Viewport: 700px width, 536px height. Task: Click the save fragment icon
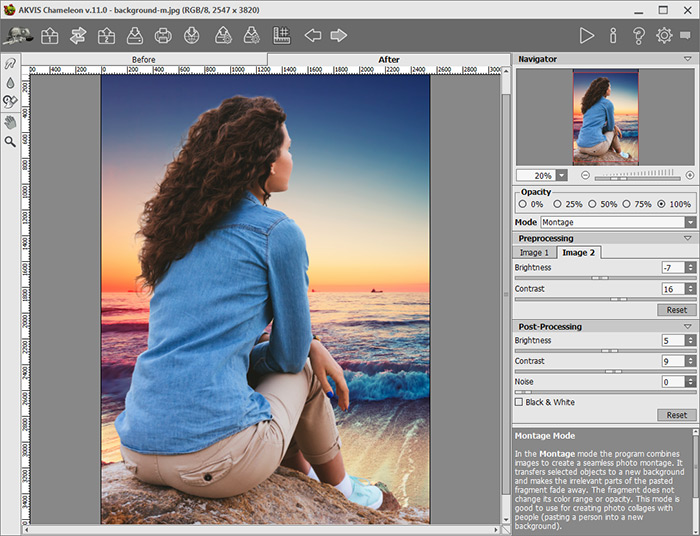251,35
